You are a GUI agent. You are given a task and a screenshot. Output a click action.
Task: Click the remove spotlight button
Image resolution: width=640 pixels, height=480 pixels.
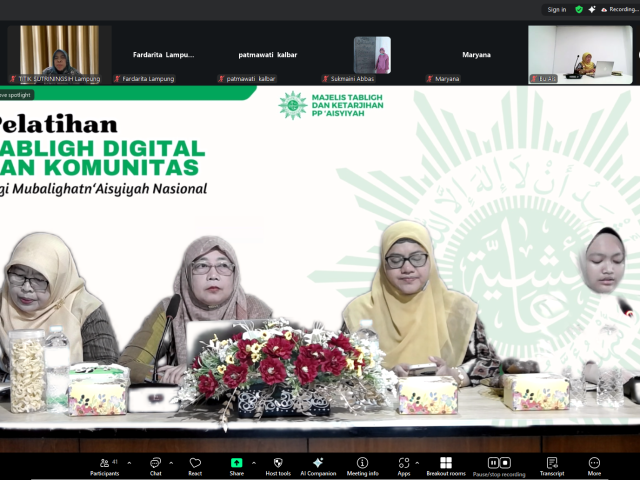pyautogui.click(x=16, y=95)
